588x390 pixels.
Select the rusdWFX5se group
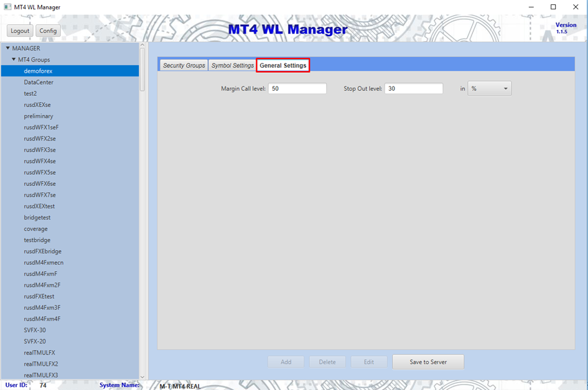pyautogui.click(x=70, y=172)
